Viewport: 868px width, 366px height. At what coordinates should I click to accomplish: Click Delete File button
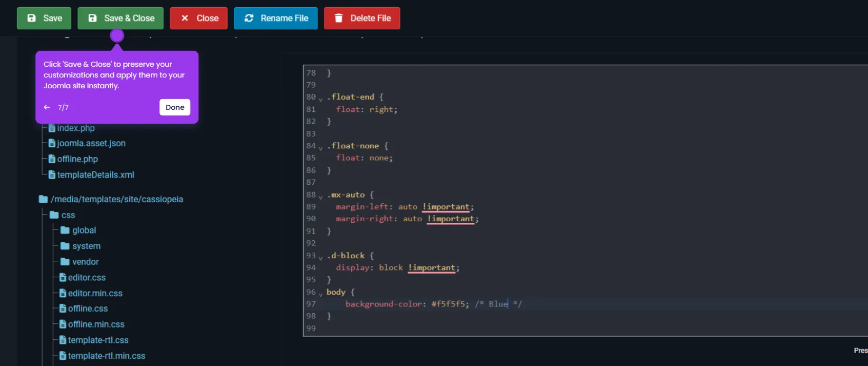pos(362,18)
